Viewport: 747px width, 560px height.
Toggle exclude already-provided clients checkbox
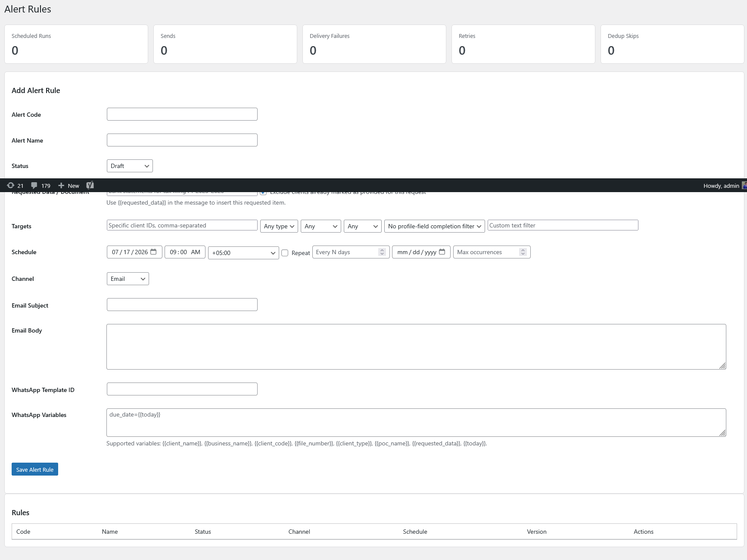263,192
